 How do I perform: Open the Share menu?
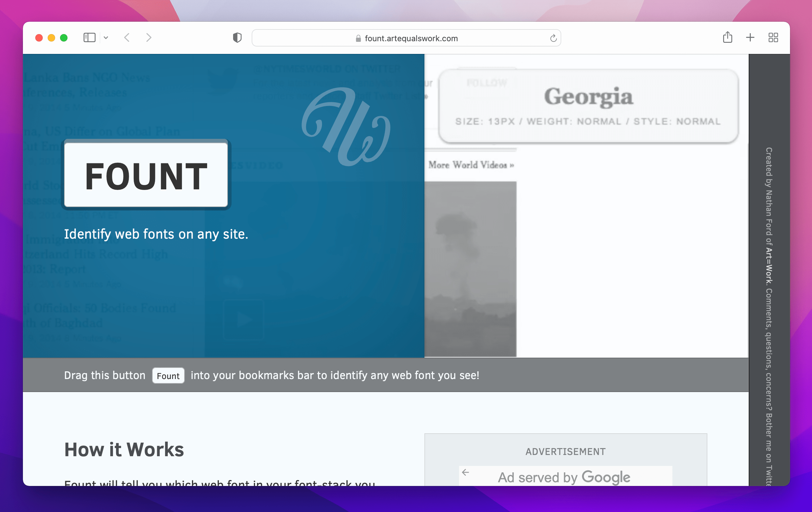point(728,38)
